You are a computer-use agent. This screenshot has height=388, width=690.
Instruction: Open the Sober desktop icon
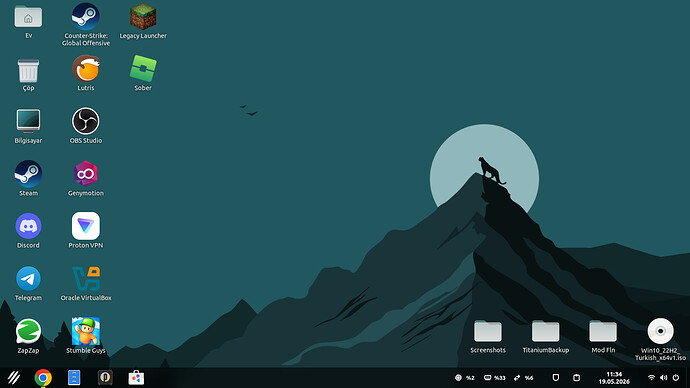143,69
